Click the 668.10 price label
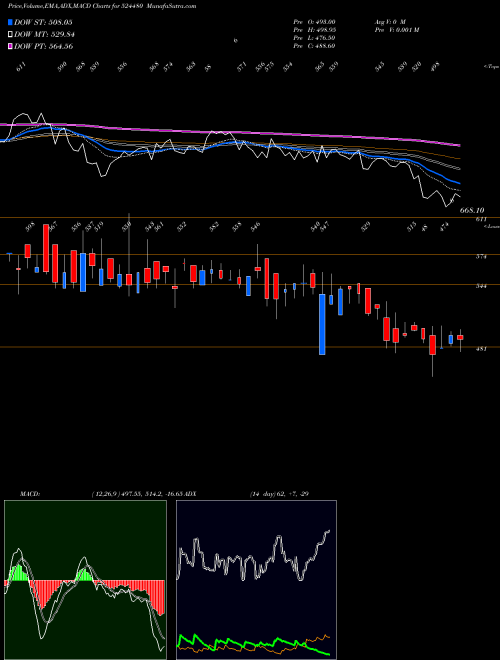The height and width of the screenshot is (660, 500). pos(472,210)
